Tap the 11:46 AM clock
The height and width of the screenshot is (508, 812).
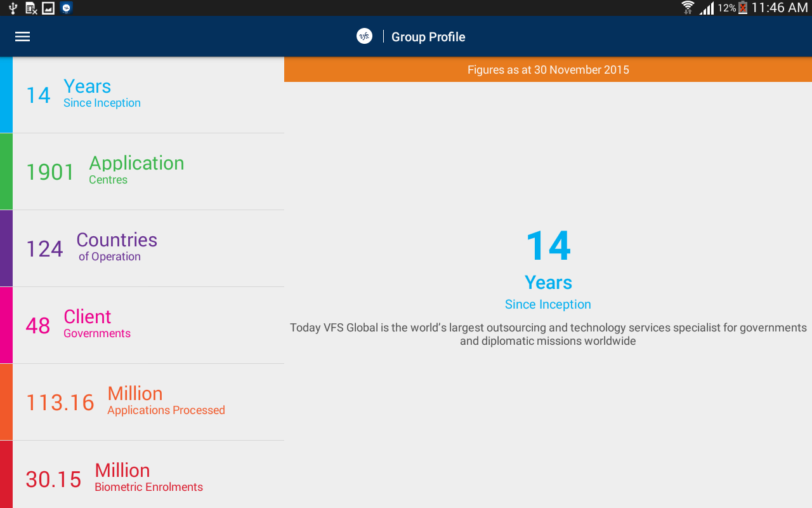(x=780, y=8)
